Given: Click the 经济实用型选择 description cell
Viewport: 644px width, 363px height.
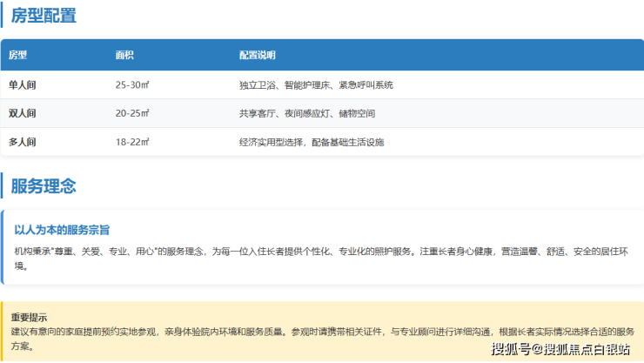Looking at the screenshot, I should tap(311, 141).
